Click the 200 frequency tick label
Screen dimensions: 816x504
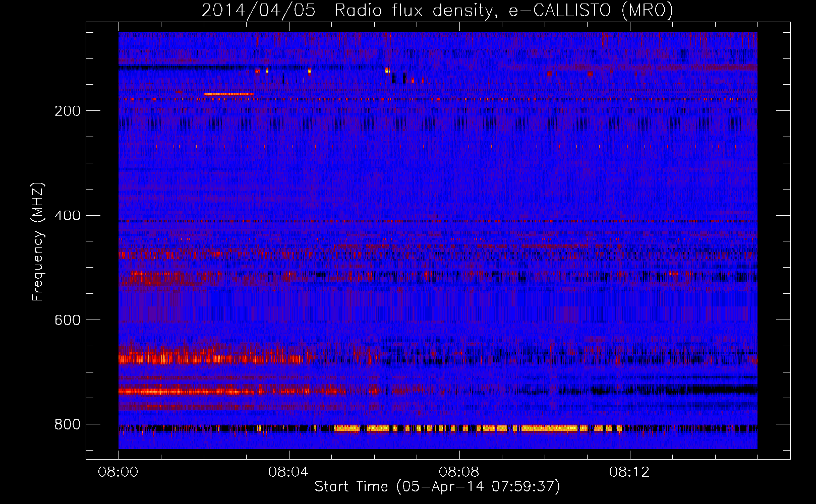[67, 111]
